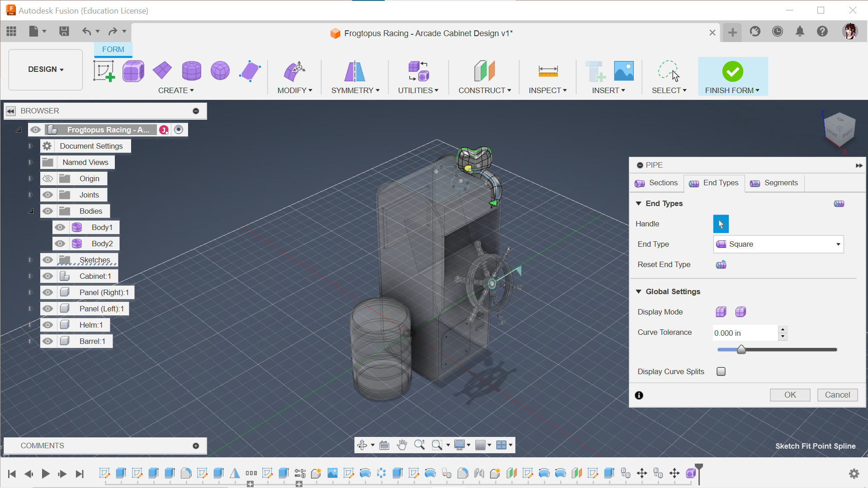This screenshot has width=868, height=488.
Task: Enable the Display Curve Splits checkbox
Action: [721, 371]
